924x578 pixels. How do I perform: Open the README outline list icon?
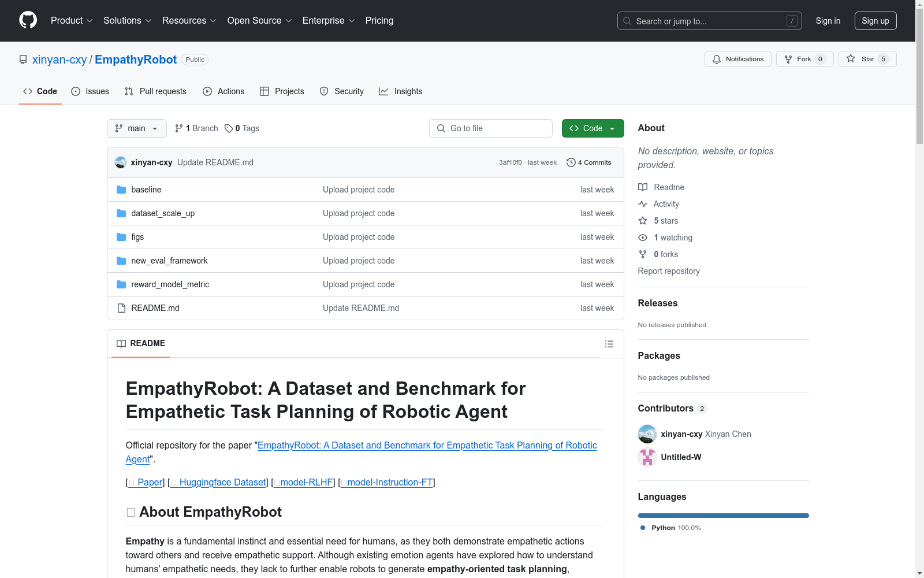(x=609, y=344)
